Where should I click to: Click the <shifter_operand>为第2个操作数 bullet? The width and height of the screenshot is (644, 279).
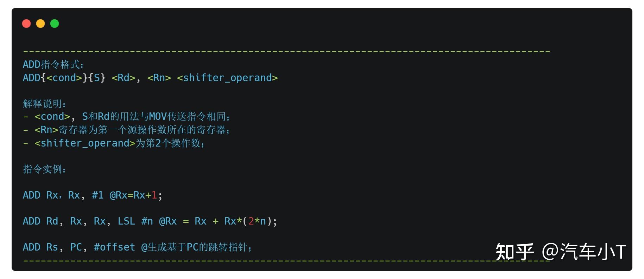pyautogui.click(x=114, y=143)
